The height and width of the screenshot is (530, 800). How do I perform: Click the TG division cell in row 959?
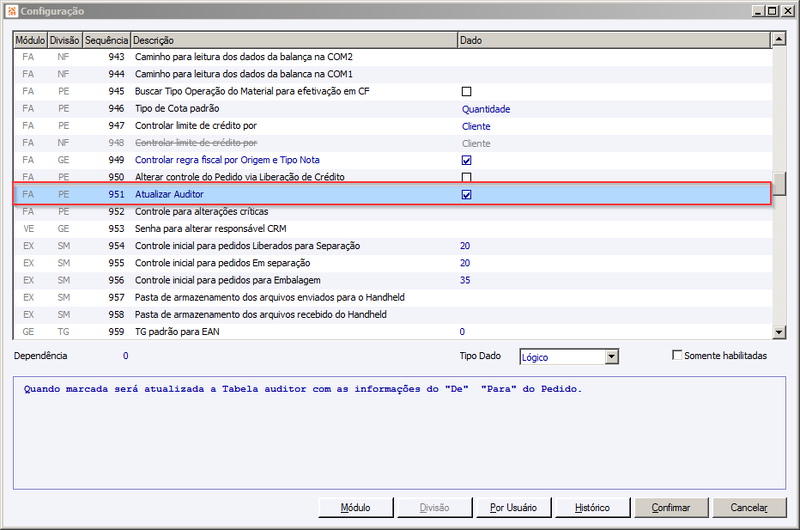click(x=63, y=332)
